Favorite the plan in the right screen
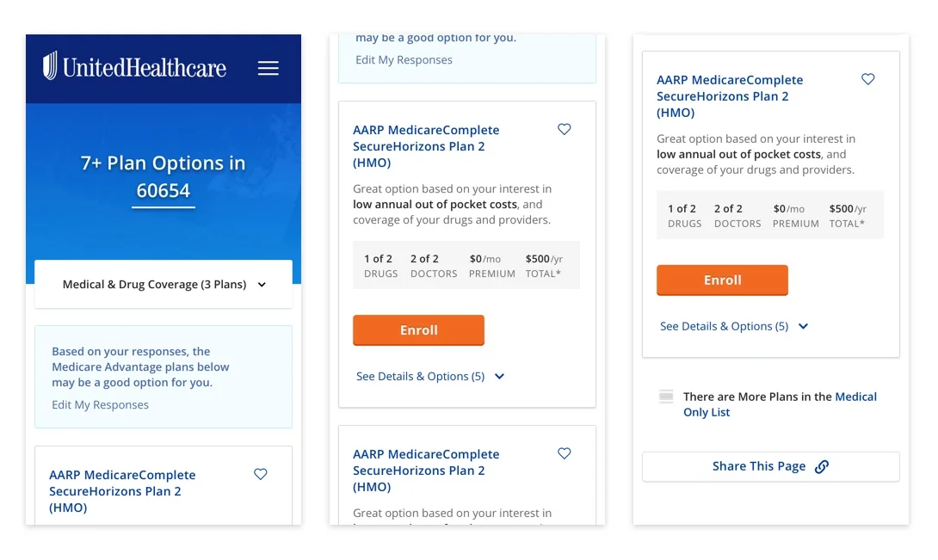The image size is (938, 560). tap(868, 79)
